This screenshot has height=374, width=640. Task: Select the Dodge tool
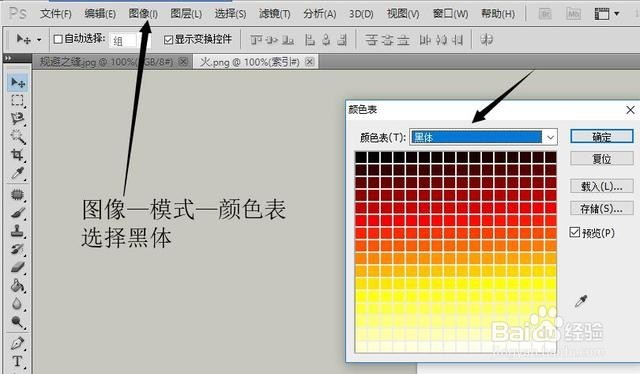pos(17,322)
